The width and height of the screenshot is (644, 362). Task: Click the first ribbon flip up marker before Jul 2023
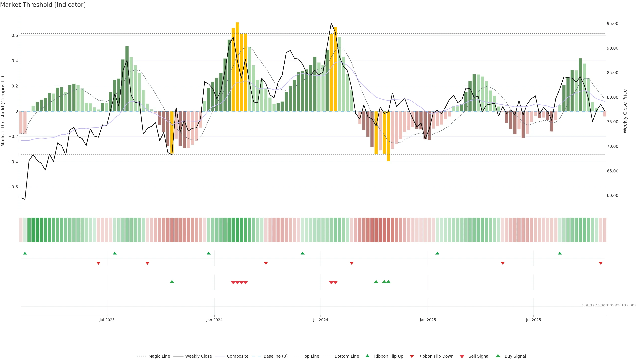(x=25, y=253)
